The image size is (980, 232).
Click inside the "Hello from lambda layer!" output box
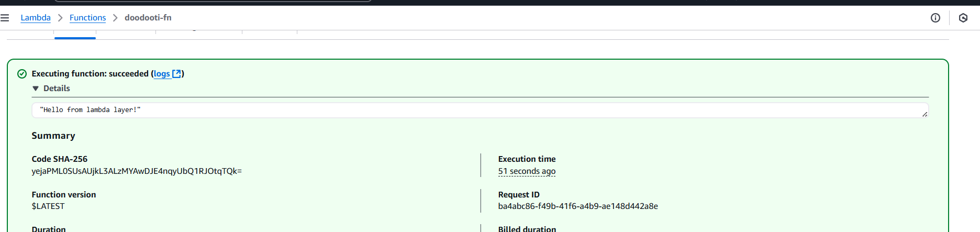pyautogui.click(x=480, y=110)
